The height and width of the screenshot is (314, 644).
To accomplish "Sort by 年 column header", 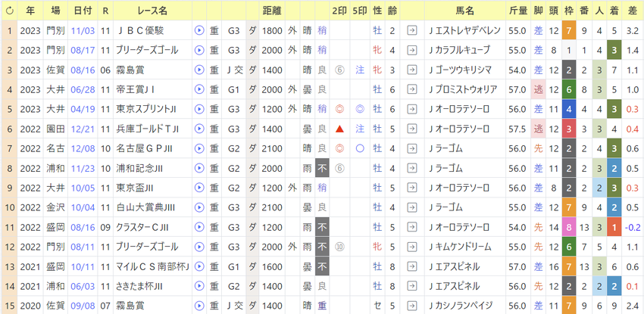I will [x=30, y=11].
